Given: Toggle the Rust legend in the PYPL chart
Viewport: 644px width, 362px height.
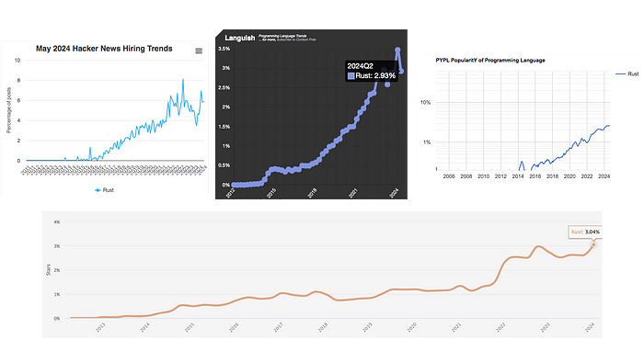Looking at the screenshot, I should [x=627, y=74].
